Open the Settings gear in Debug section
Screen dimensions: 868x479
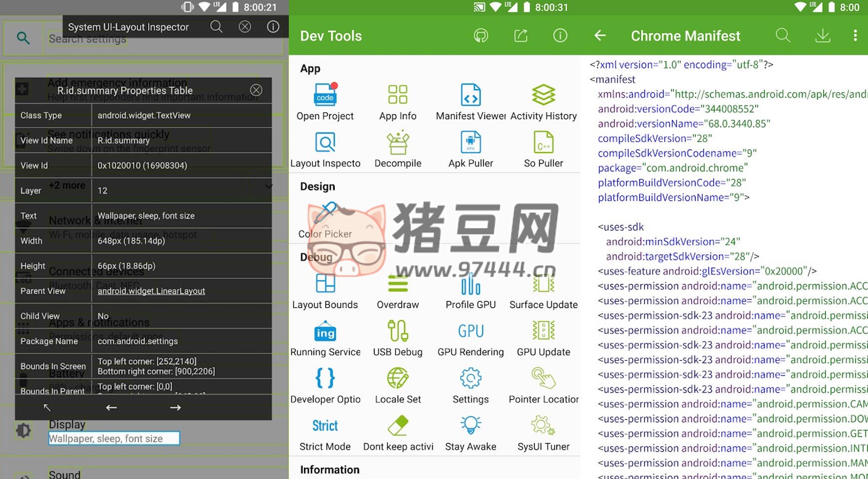point(470,386)
